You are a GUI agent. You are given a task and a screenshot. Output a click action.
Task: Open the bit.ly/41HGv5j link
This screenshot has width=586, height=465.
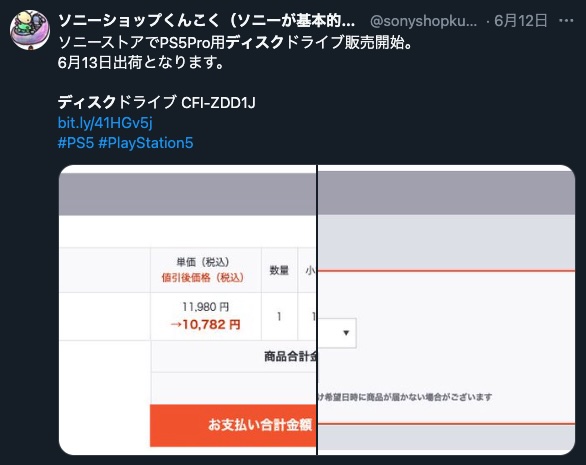coord(105,123)
